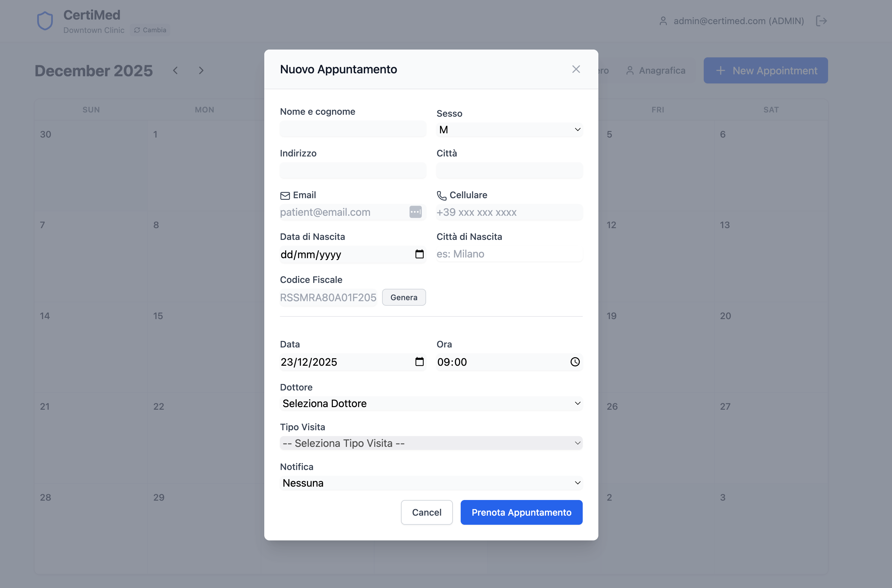This screenshot has height=588, width=892.
Task: Click the CertiMed shield logo
Action: (45, 21)
